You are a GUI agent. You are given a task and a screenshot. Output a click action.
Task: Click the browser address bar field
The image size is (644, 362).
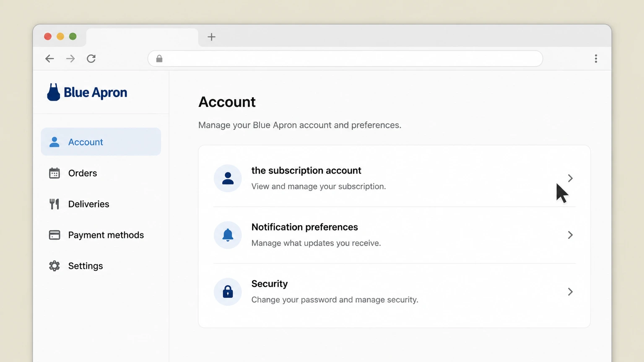tap(345, 59)
